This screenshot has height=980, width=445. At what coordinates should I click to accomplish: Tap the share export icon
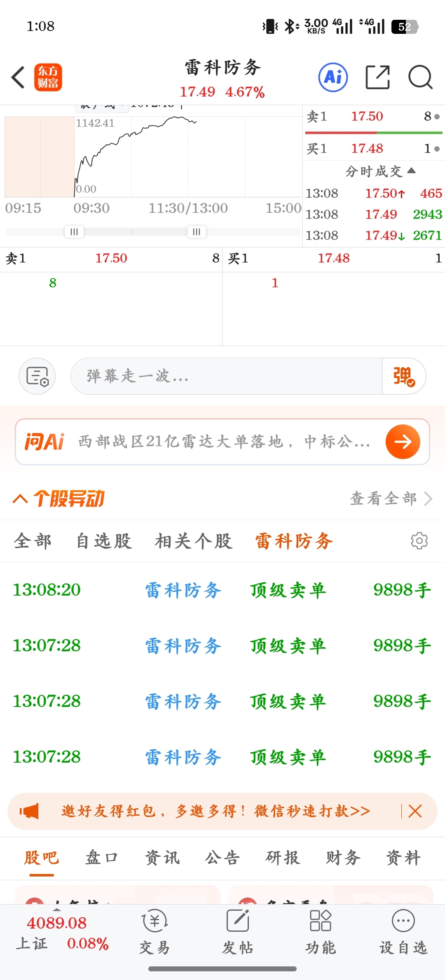click(x=378, y=77)
